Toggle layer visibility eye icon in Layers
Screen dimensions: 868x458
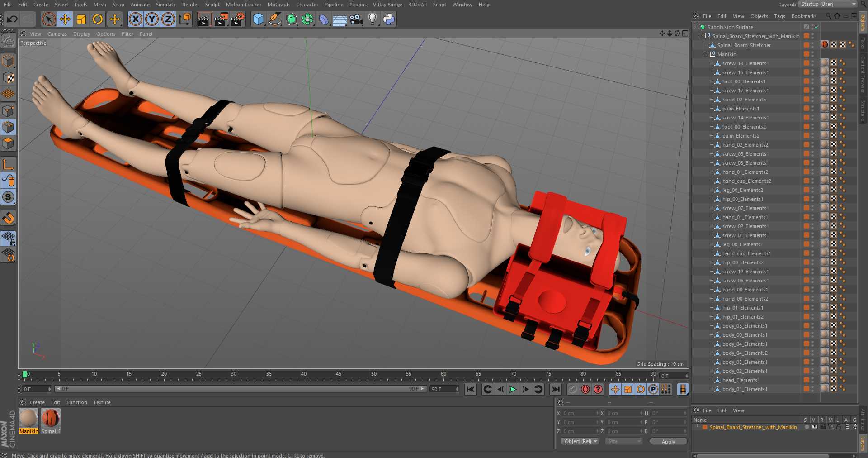coord(815,427)
